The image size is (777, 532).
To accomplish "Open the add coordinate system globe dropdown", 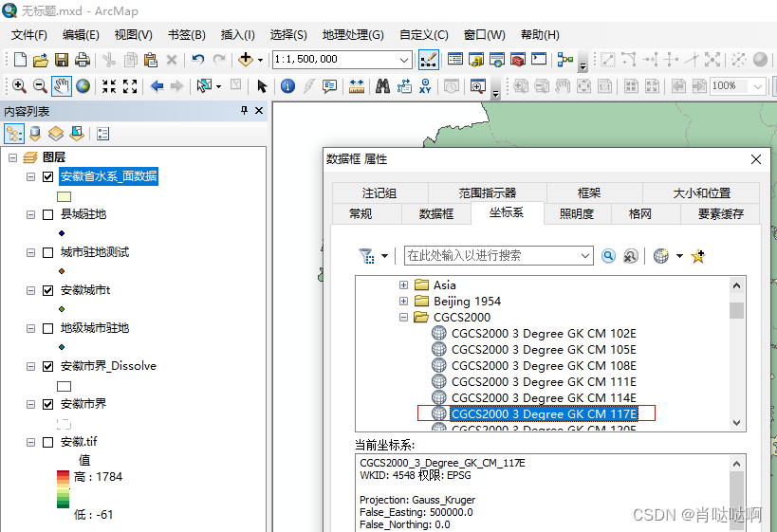I will [680, 256].
